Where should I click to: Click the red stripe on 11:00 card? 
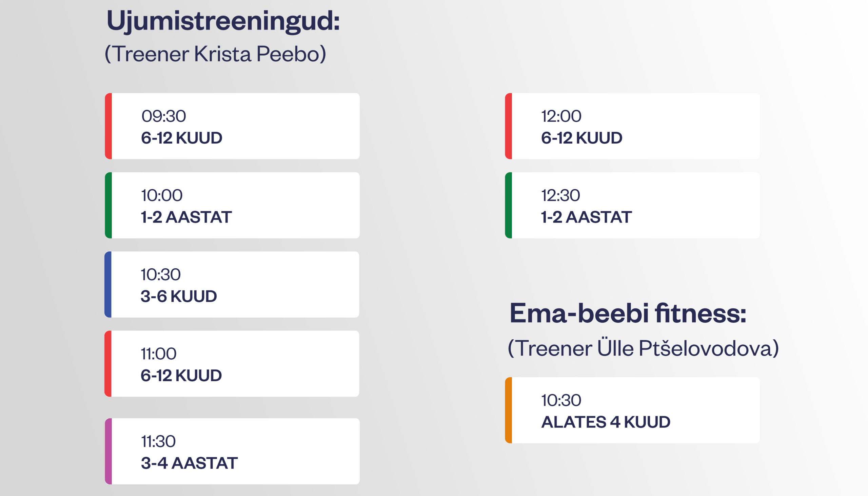[x=108, y=363]
